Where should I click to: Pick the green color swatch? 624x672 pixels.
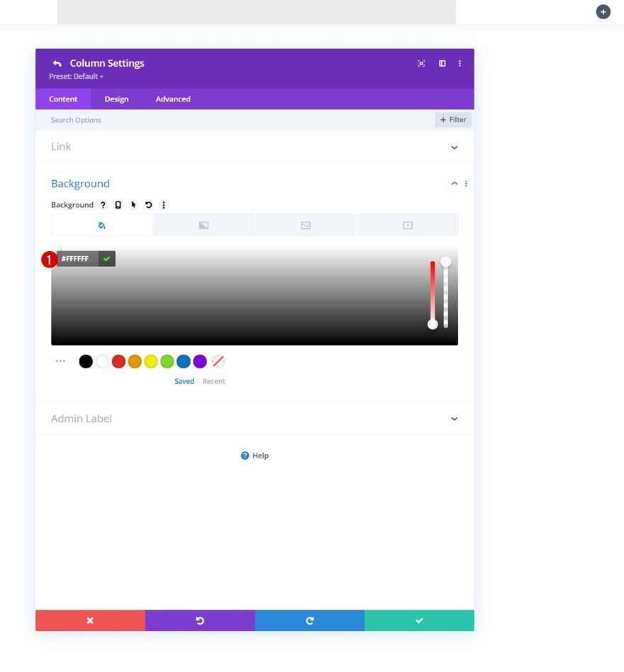pyautogui.click(x=167, y=361)
